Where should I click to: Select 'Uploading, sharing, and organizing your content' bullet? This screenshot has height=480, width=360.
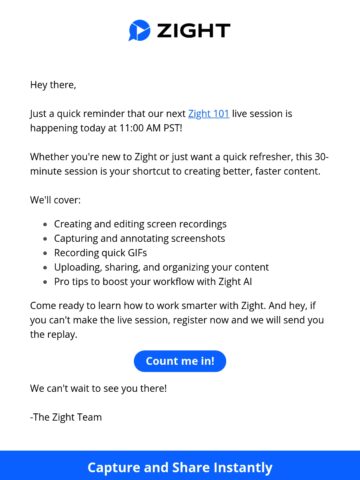click(x=161, y=267)
